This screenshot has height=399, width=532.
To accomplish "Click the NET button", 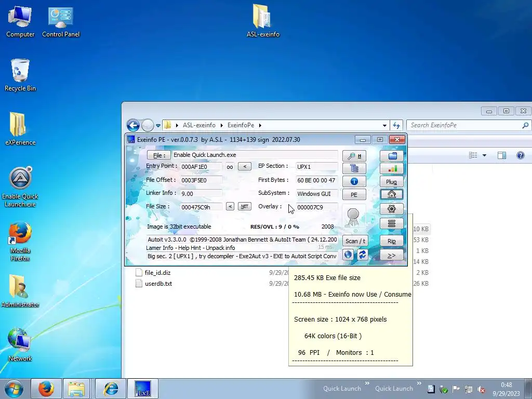I will (245, 206).
